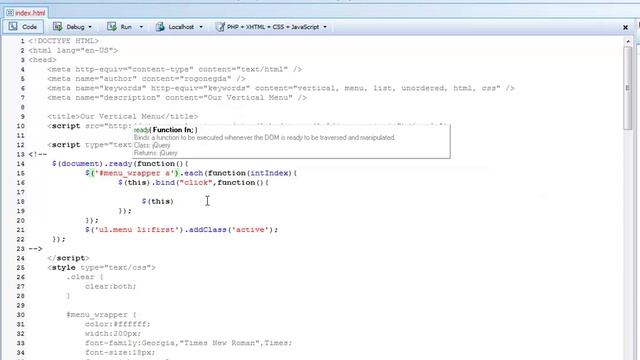Click the <style type="text/css"> line
The width and height of the screenshot is (640, 360).
tap(101, 267)
